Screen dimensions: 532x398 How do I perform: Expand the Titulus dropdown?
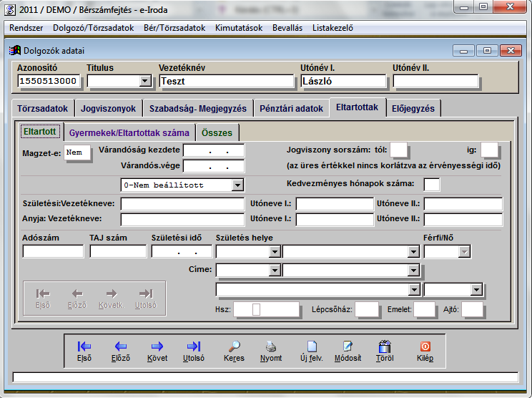(145, 81)
